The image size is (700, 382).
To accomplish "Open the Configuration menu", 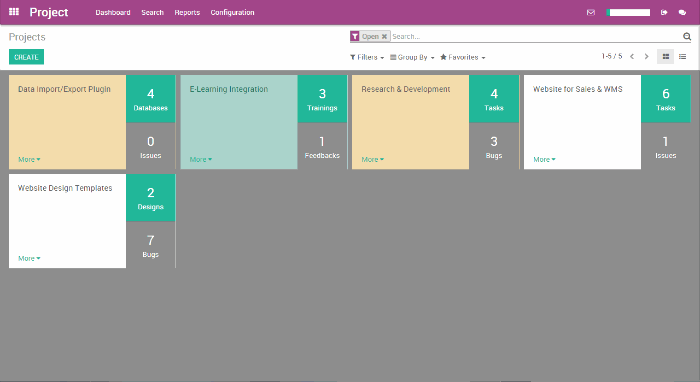I will [x=233, y=12].
